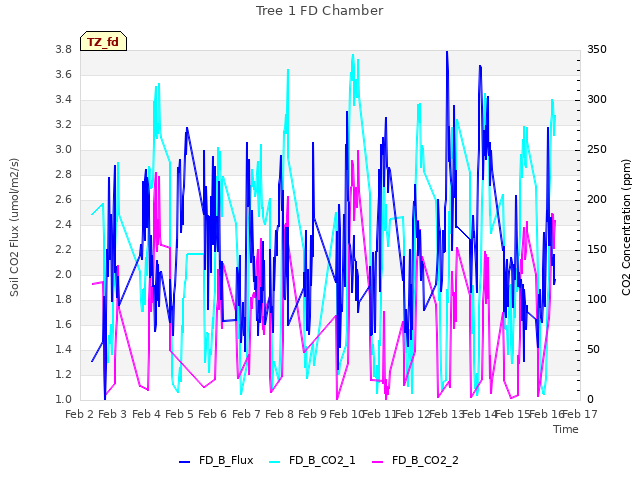
Task: Click the 350 ppm axis value
Action: pyautogui.click(x=597, y=50)
